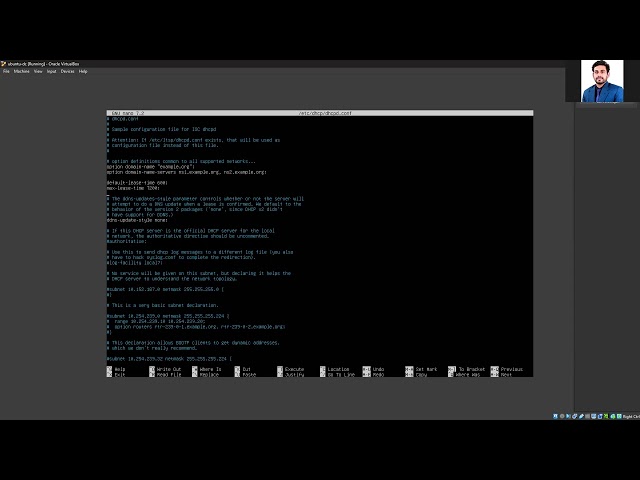640x480 pixels.
Task: Click the '#log-facility local7' line
Action: 135,263
